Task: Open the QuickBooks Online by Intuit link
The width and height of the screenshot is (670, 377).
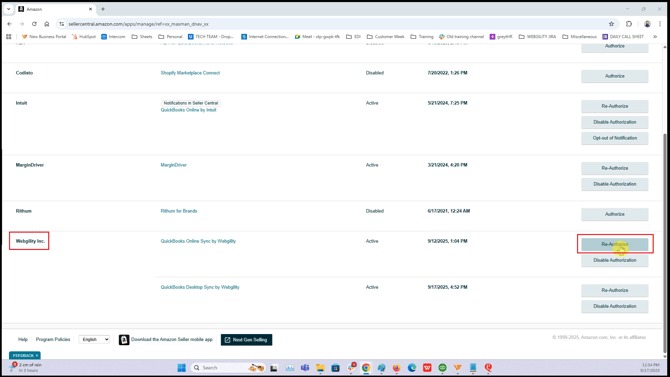Action: point(188,110)
